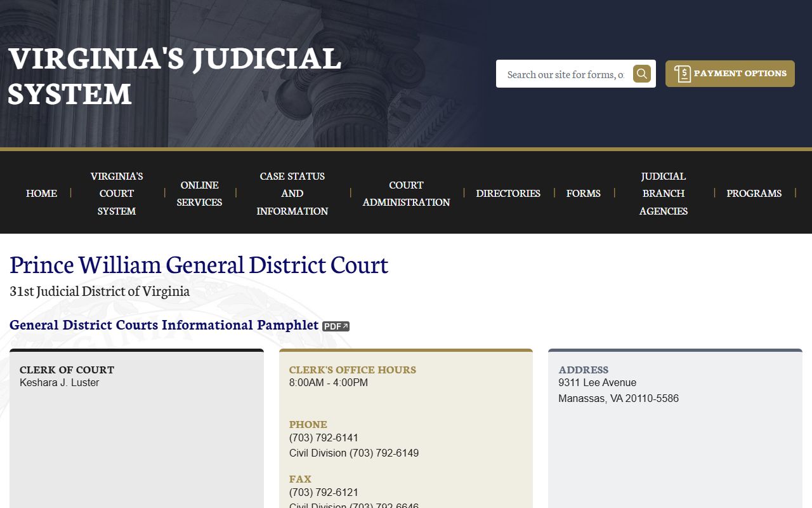Click the PDF badge beside Informational Pamphlet
The image size is (812, 508).
tap(336, 326)
